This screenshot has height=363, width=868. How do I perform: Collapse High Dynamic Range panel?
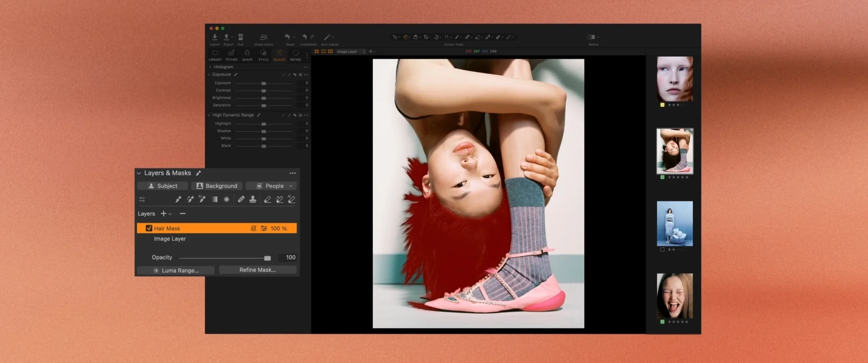point(209,115)
